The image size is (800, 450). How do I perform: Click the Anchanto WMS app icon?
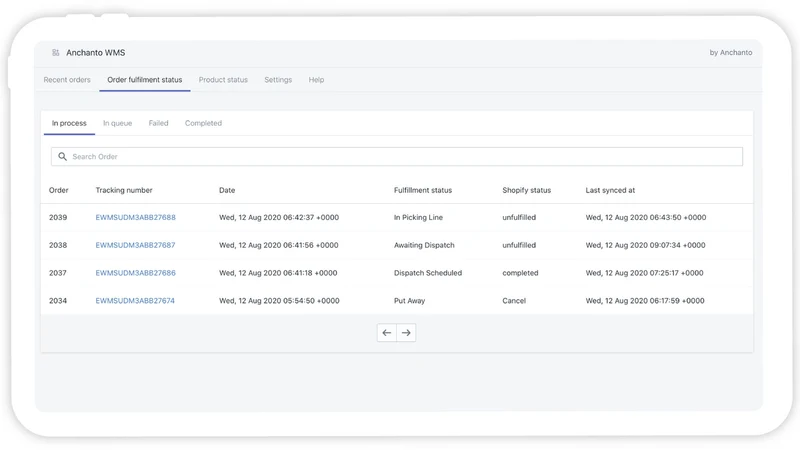tap(56, 53)
